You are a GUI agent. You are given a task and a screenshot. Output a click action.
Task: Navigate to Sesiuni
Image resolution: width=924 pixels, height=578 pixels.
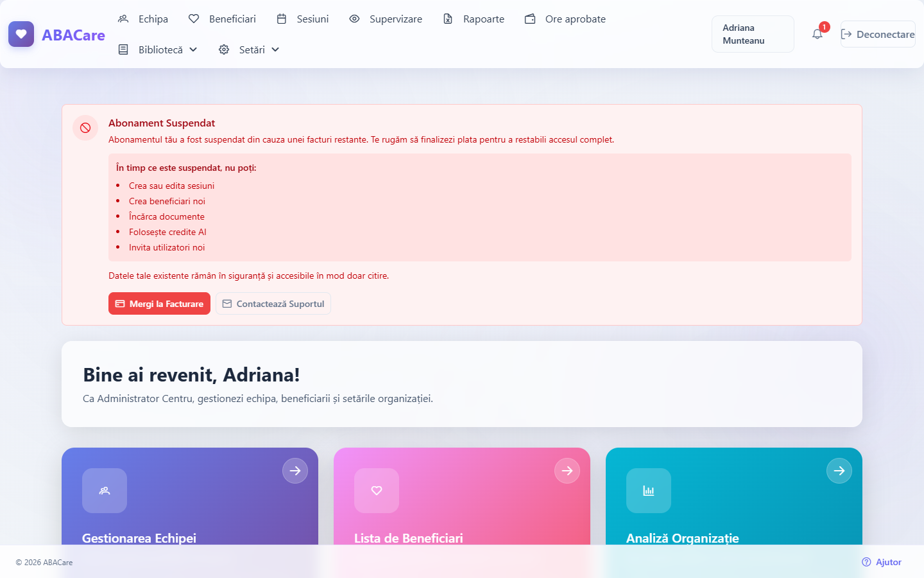(303, 19)
